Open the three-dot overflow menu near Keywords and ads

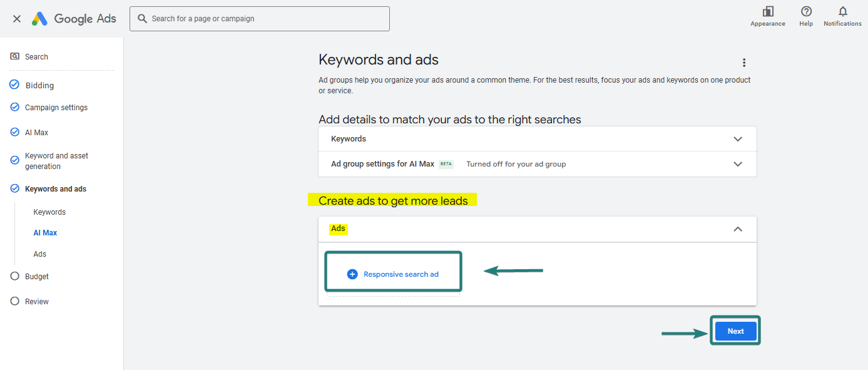tap(743, 62)
